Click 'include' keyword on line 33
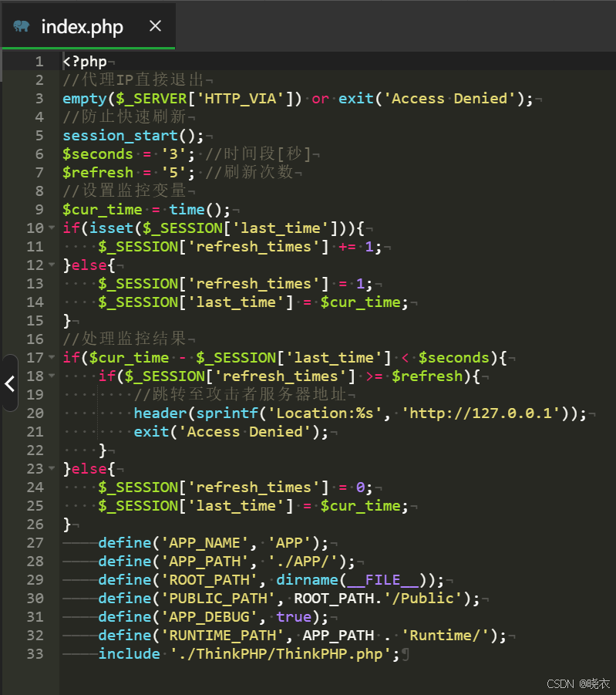The width and height of the screenshot is (616, 695). [x=129, y=654]
